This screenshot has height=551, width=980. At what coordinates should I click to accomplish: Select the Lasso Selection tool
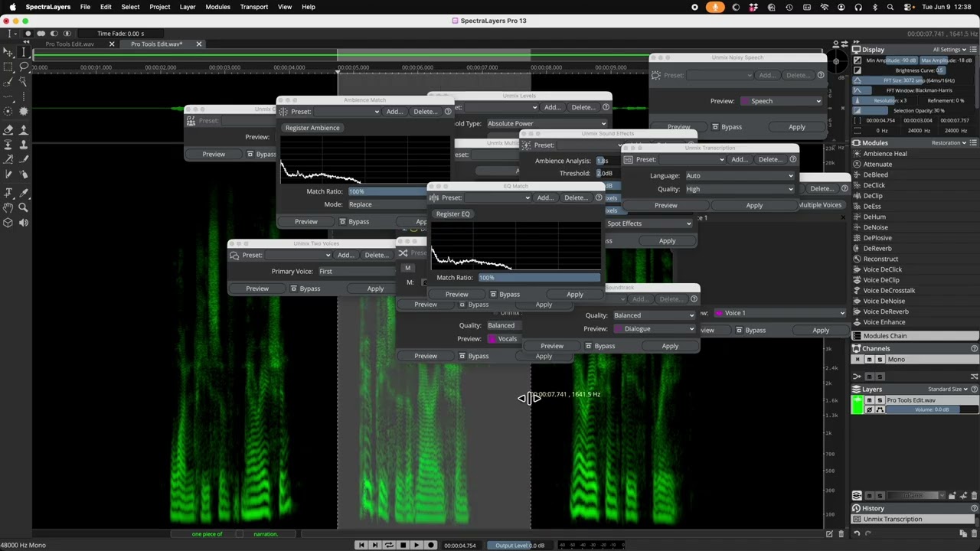[24, 67]
